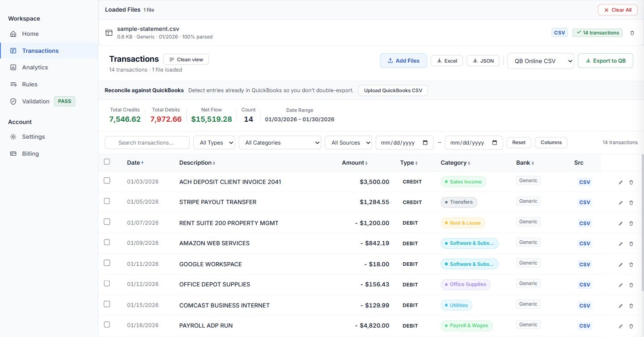Check the RENT SUITE 200 PROPERTY MGMT row

[x=107, y=222]
